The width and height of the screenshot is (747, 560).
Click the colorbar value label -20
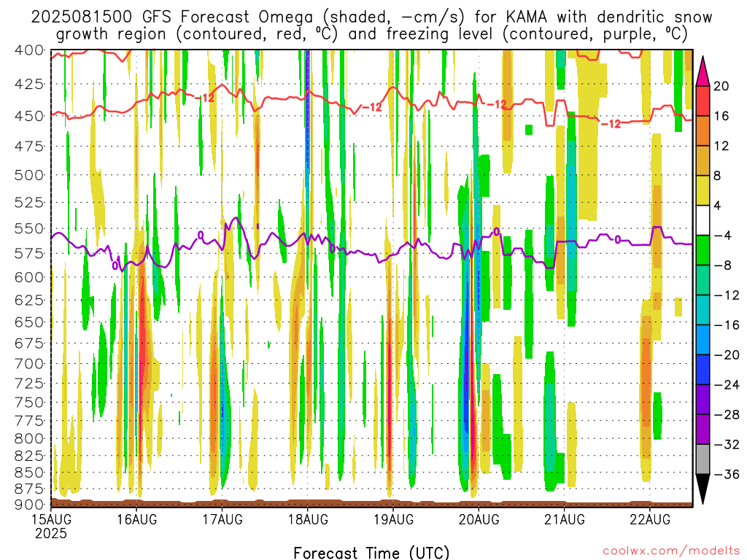(726, 355)
